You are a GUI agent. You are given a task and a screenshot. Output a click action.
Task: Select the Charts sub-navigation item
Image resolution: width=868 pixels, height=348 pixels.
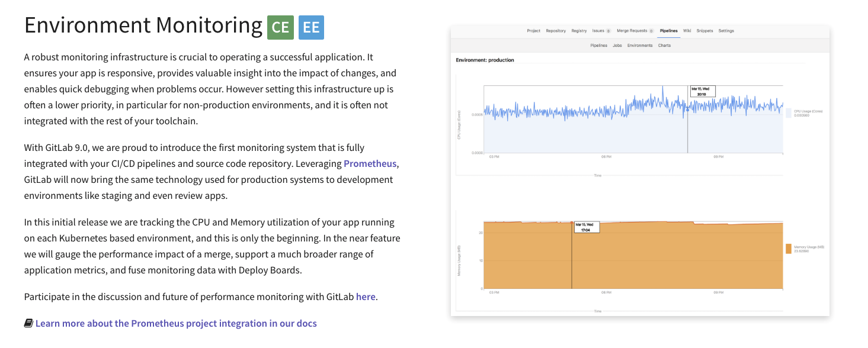coord(664,46)
